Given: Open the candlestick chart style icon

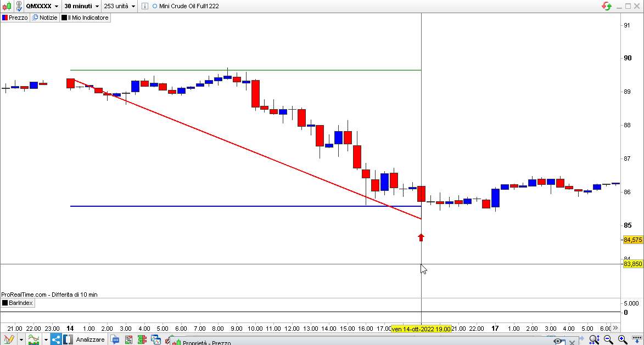Looking at the screenshot, I should [x=7, y=6].
